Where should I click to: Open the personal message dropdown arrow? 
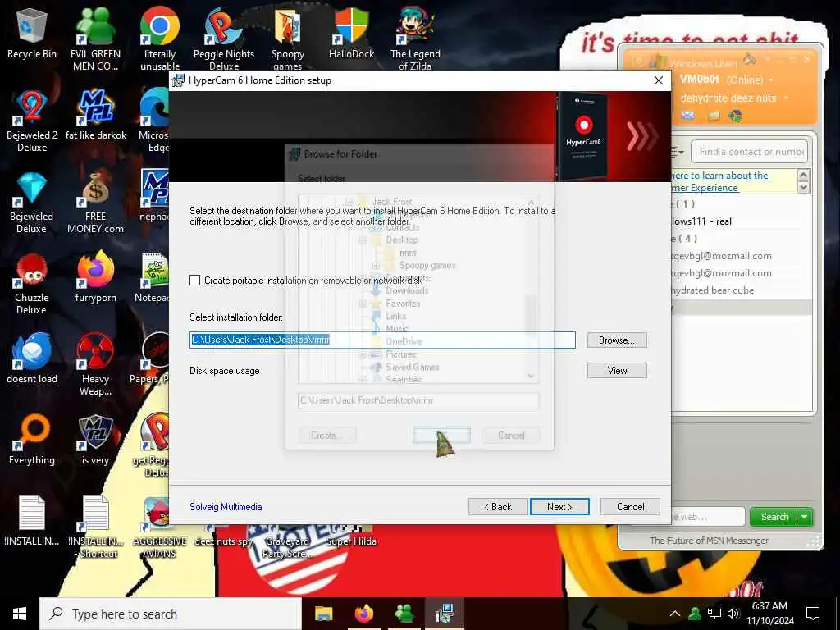point(786,98)
